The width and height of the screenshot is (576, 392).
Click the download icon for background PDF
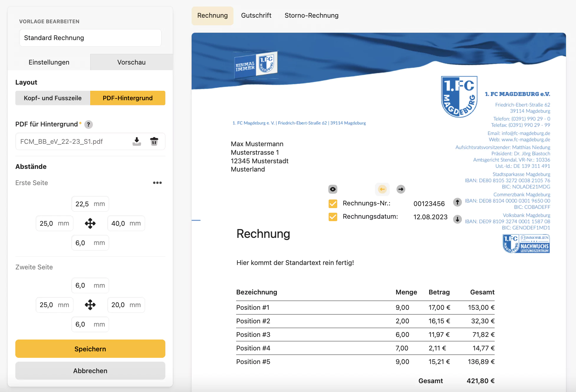tap(136, 141)
